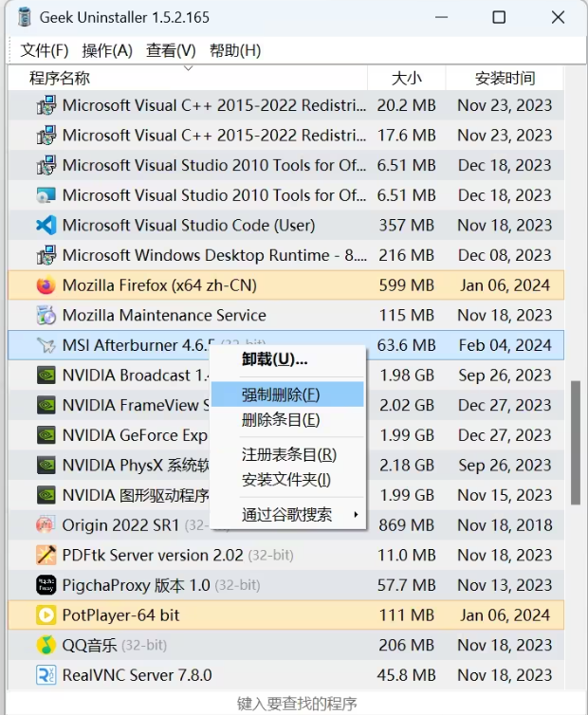Click the 20.2 MB Visual C++ Redistributable icon
This screenshot has width=588, height=715.
pyautogui.click(x=46, y=105)
